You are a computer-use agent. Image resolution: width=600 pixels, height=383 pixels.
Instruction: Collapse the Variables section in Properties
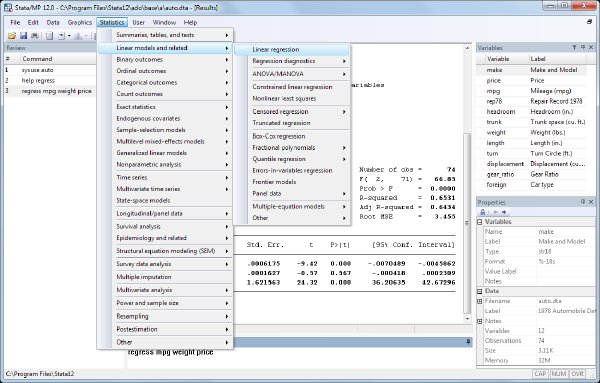click(x=479, y=222)
